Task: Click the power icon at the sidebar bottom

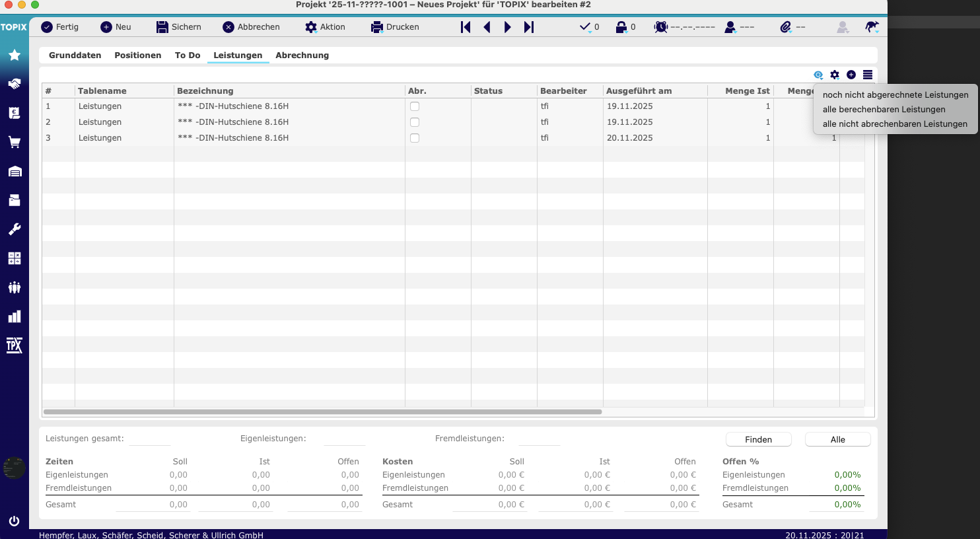Action: click(14, 521)
